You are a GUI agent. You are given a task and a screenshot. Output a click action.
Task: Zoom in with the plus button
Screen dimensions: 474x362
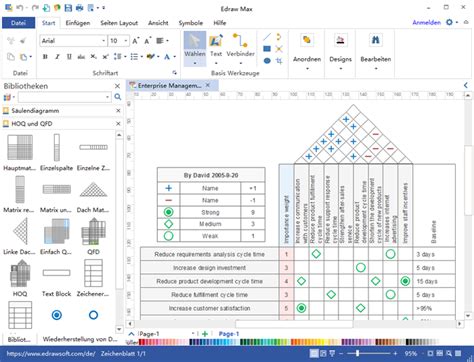395,353
